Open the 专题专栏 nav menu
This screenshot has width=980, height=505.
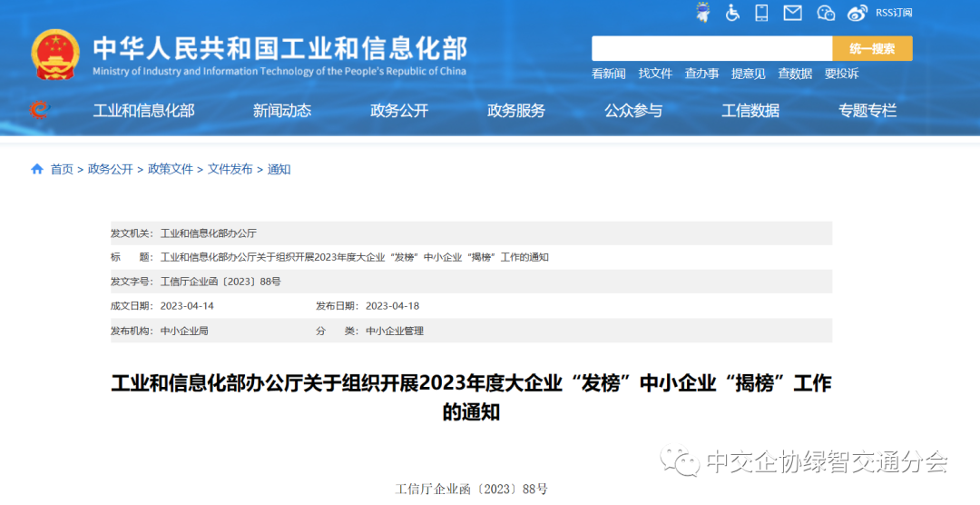point(867,111)
